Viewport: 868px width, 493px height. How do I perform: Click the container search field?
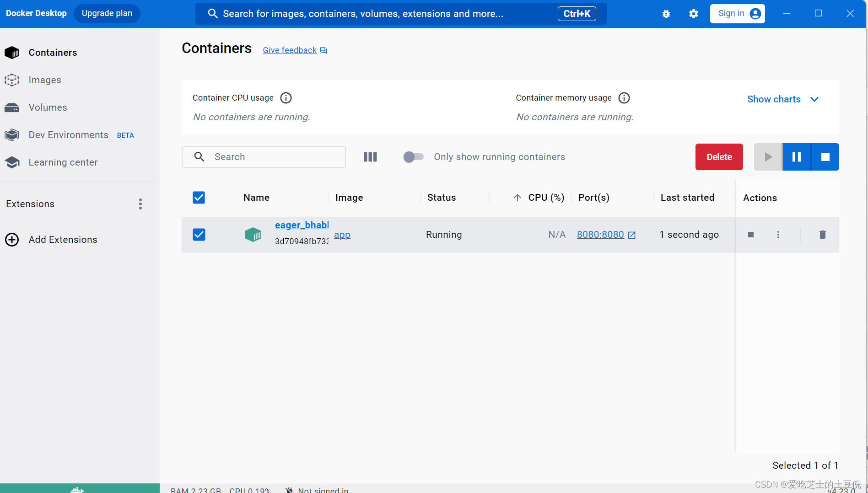tap(264, 156)
